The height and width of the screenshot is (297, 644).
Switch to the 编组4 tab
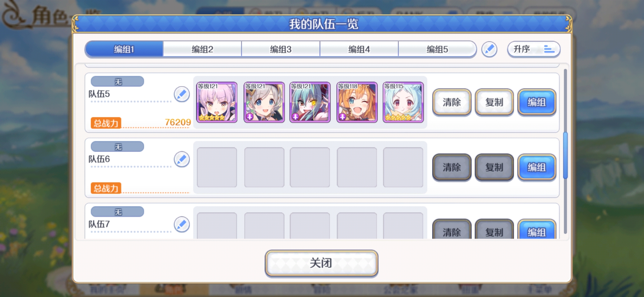click(x=359, y=49)
